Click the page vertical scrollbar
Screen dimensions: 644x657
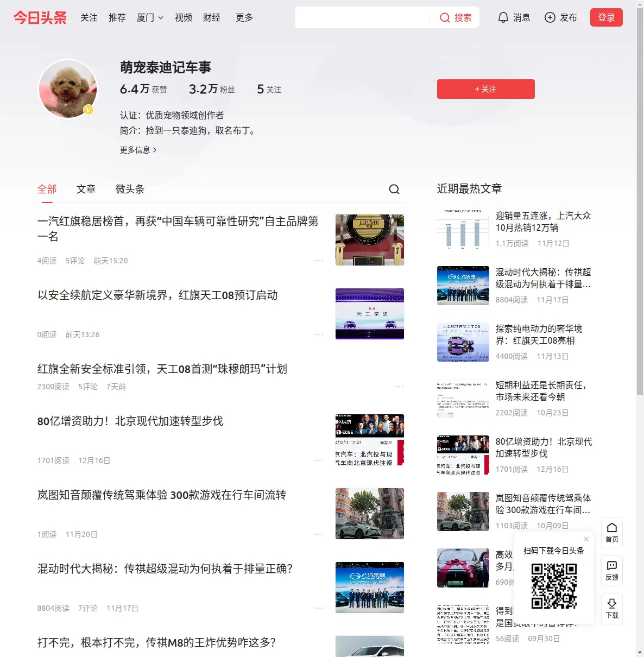click(640, 201)
